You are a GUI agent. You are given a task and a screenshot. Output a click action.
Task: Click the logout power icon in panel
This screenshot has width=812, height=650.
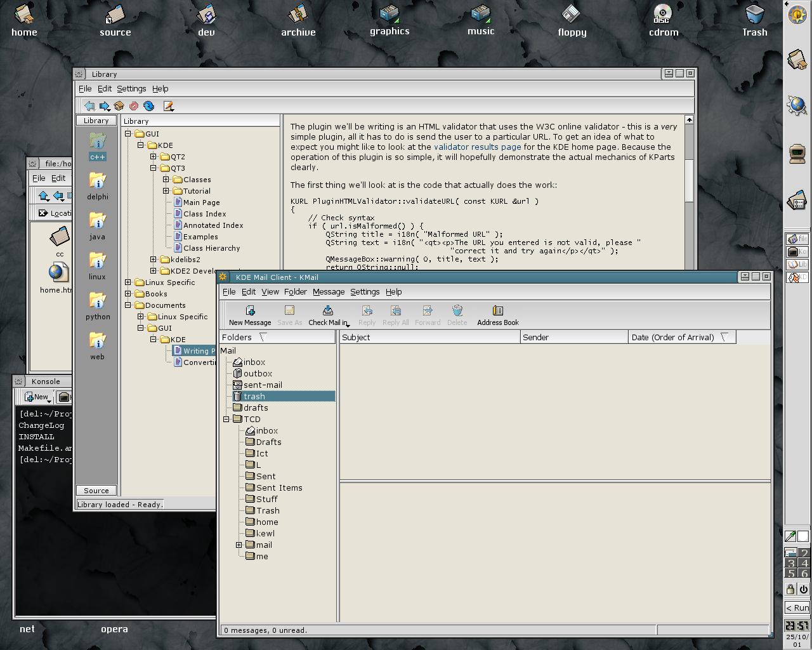803,589
